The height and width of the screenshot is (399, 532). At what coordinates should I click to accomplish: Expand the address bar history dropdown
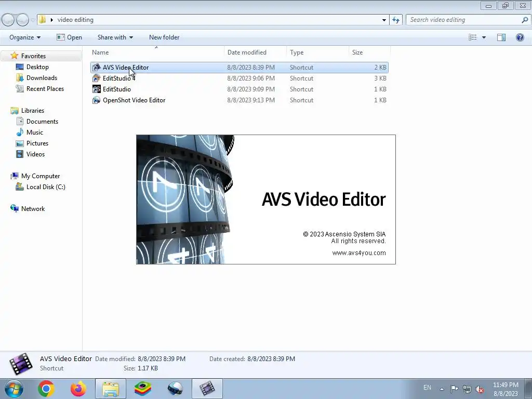pyautogui.click(x=384, y=20)
